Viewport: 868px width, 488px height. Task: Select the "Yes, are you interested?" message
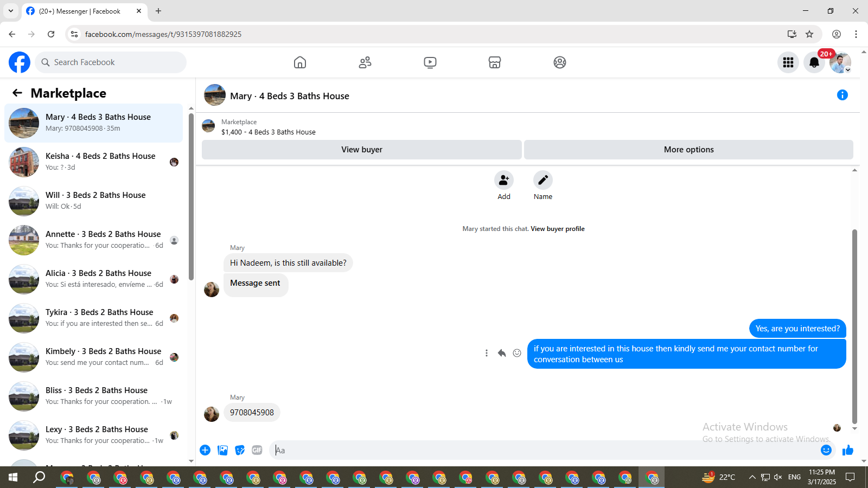797,329
